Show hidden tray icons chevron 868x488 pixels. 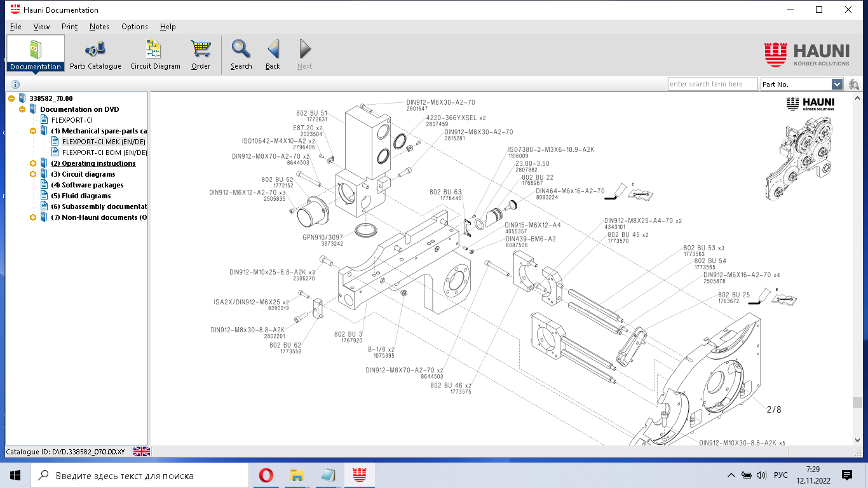731,475
